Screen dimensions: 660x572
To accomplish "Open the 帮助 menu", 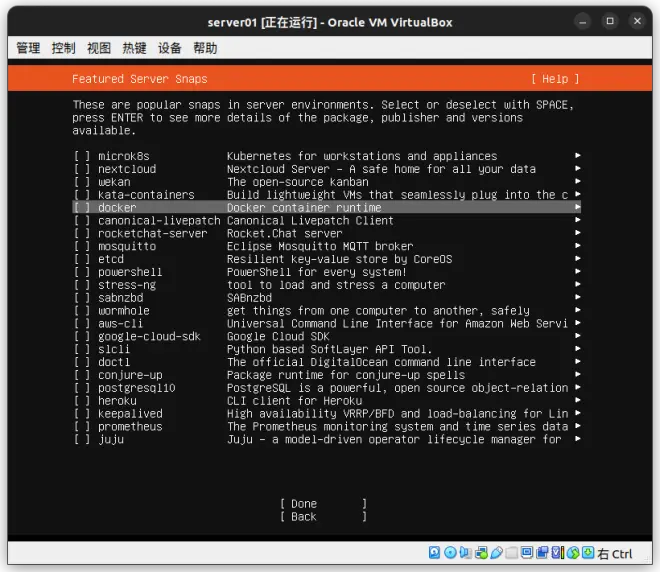I will pos(205,48).
